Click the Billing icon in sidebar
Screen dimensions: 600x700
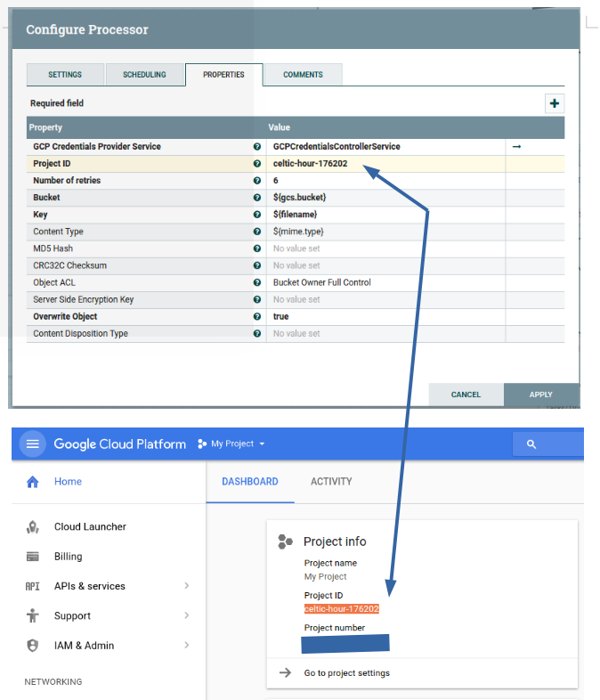33,557
